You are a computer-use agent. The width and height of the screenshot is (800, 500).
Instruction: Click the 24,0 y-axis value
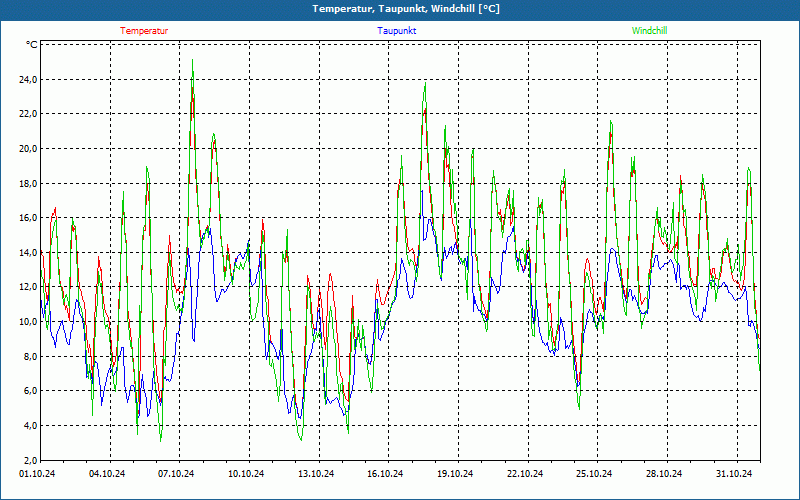coord(28,80)
